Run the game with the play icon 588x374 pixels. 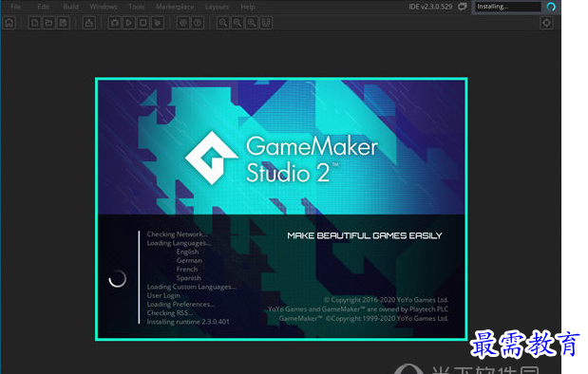click(x=128, y=23)
